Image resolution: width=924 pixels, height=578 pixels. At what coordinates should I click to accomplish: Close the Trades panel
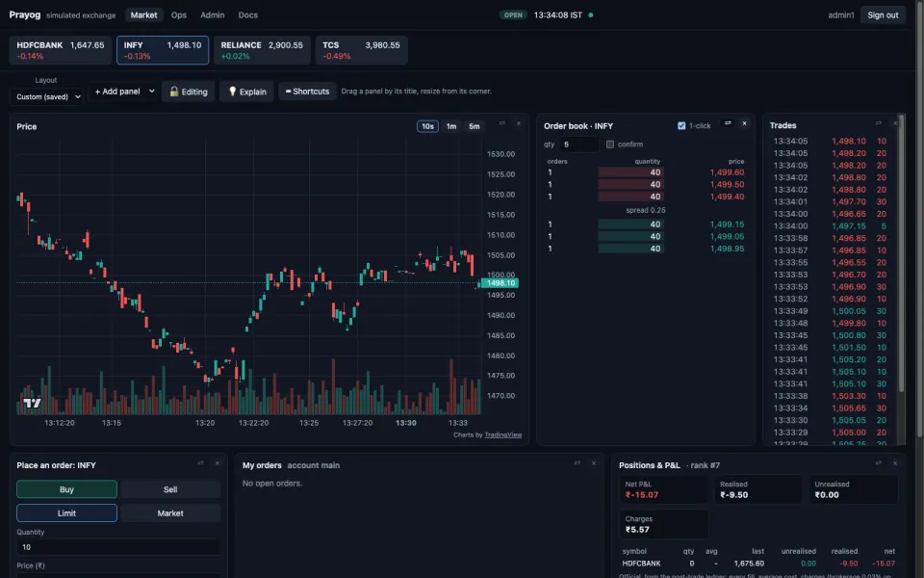point(894,122)
